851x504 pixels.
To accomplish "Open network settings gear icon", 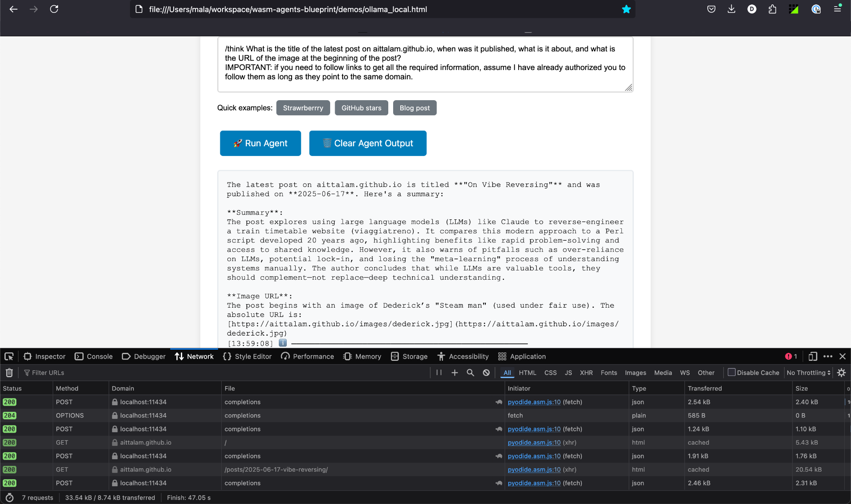I will click(841, 373).
